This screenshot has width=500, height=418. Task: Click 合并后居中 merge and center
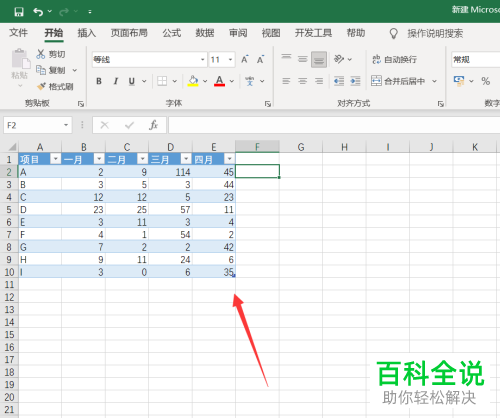point(398,81)
